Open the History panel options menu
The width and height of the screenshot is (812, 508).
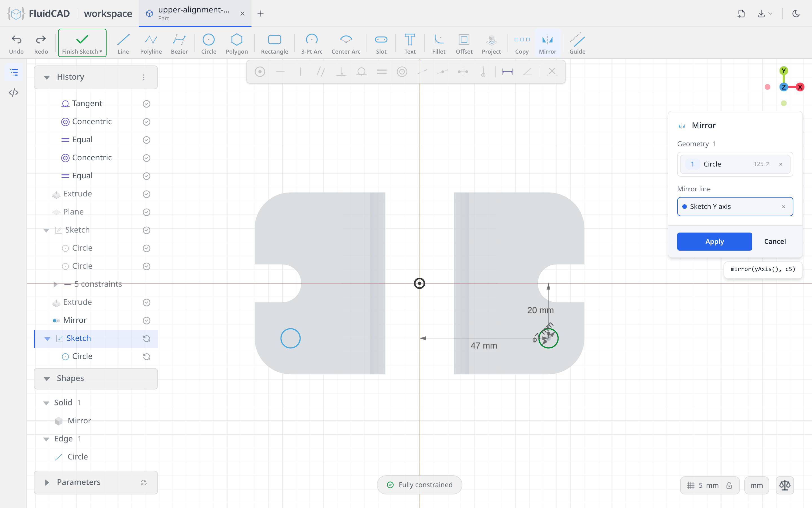point(144,77)
